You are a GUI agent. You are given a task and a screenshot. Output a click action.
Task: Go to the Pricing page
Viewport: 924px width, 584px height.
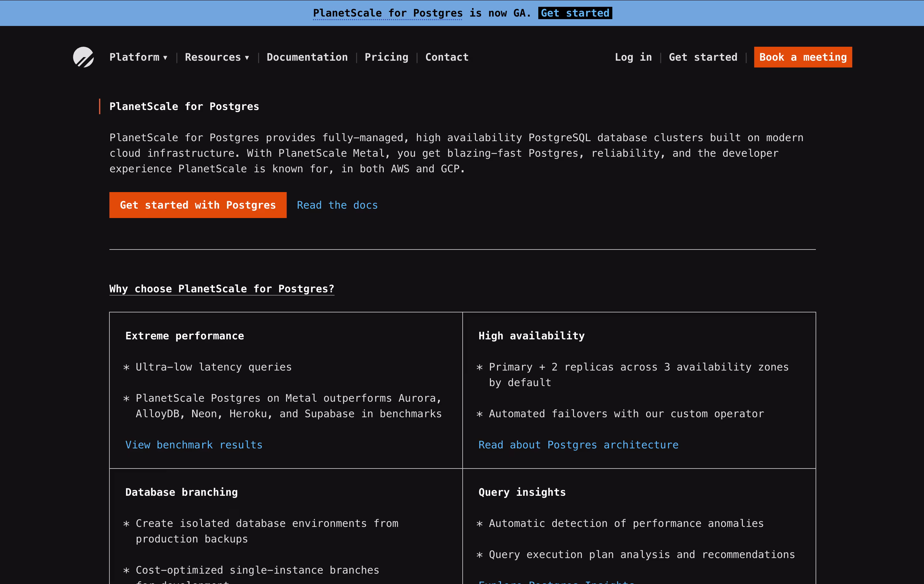(x=386, y=57)
